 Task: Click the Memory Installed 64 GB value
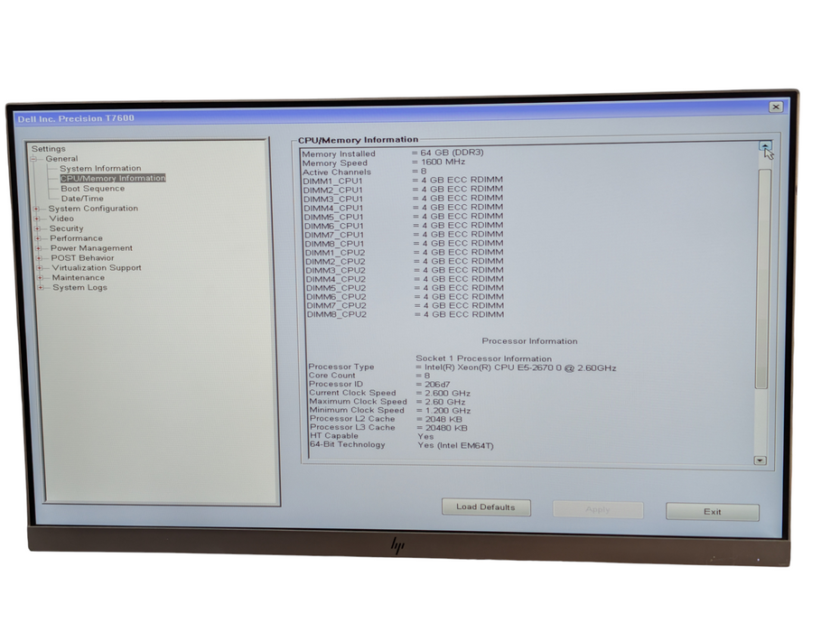point(453,153)
